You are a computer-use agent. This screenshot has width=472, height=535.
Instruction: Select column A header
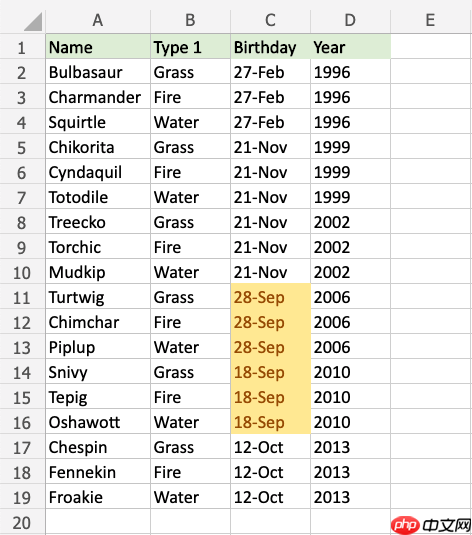pos(98,20)
